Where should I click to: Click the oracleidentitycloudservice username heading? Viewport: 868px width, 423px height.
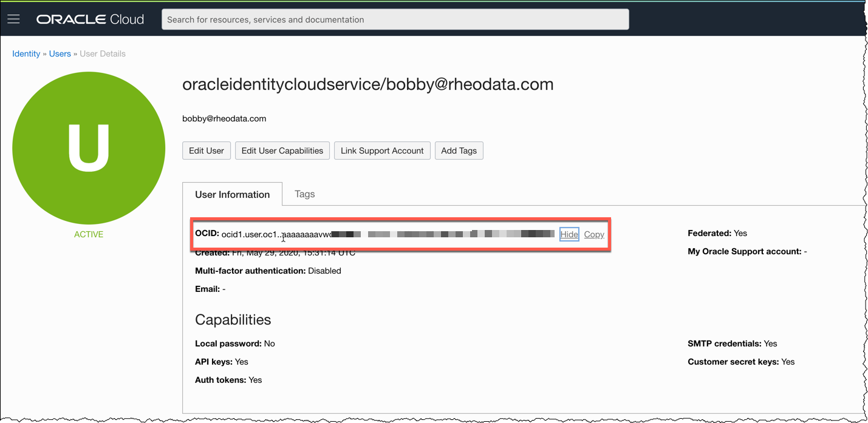[367, 84]
